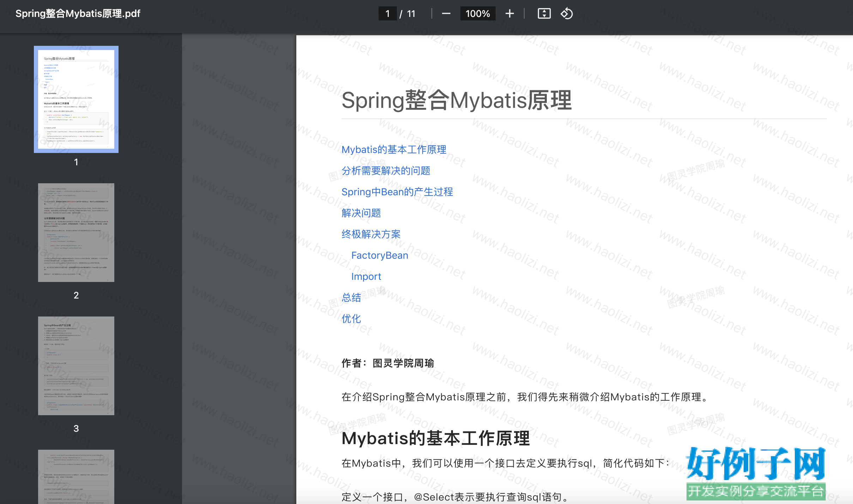Click the page number input field
The height and width of the screenshot is (504, 853).
(387, 14)
